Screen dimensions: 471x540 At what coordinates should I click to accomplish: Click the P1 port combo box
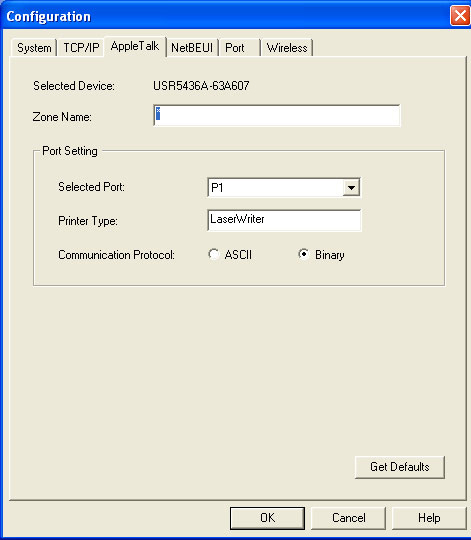coord(284,188)
